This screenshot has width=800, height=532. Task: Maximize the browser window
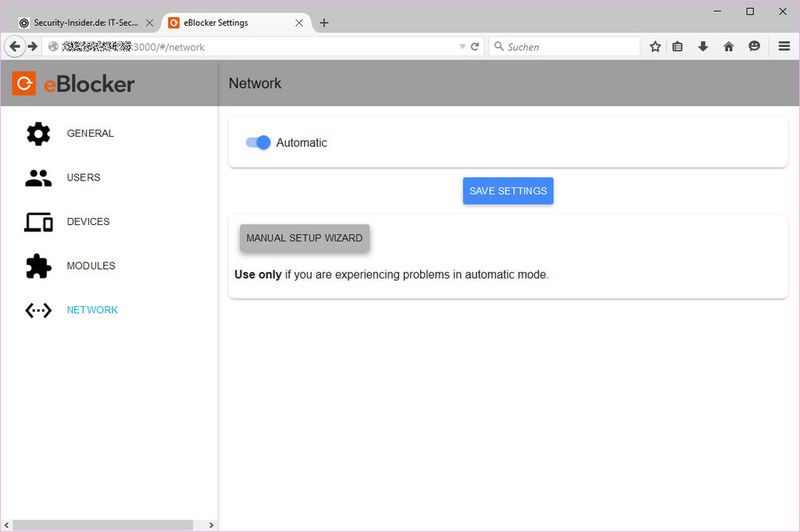750,11
